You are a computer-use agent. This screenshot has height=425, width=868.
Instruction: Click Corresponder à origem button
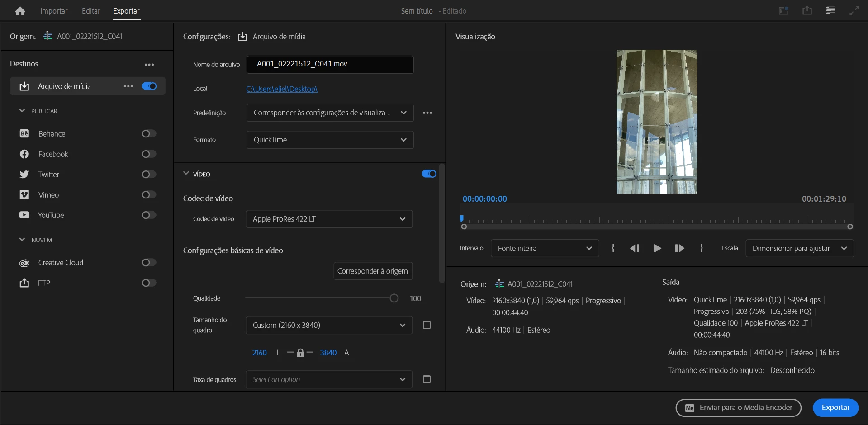(x=373, y=271)
